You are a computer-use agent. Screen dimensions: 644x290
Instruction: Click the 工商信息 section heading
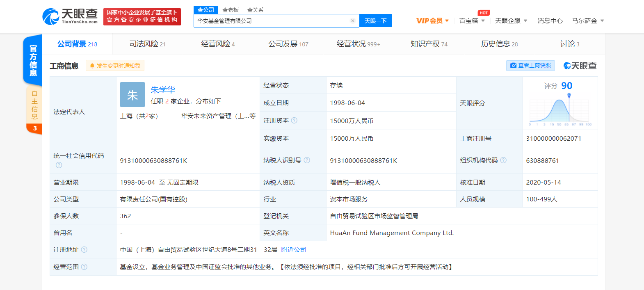point(64,66)
